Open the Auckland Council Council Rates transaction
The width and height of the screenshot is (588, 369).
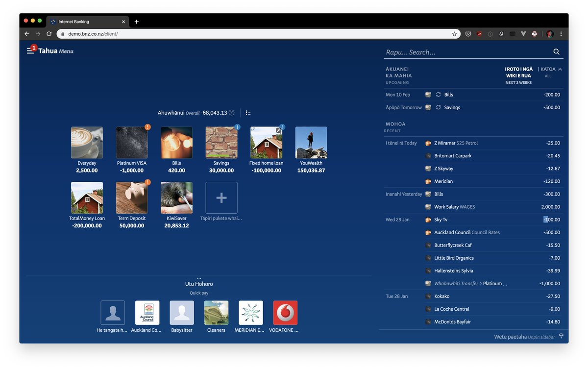(x=473, y=232)
